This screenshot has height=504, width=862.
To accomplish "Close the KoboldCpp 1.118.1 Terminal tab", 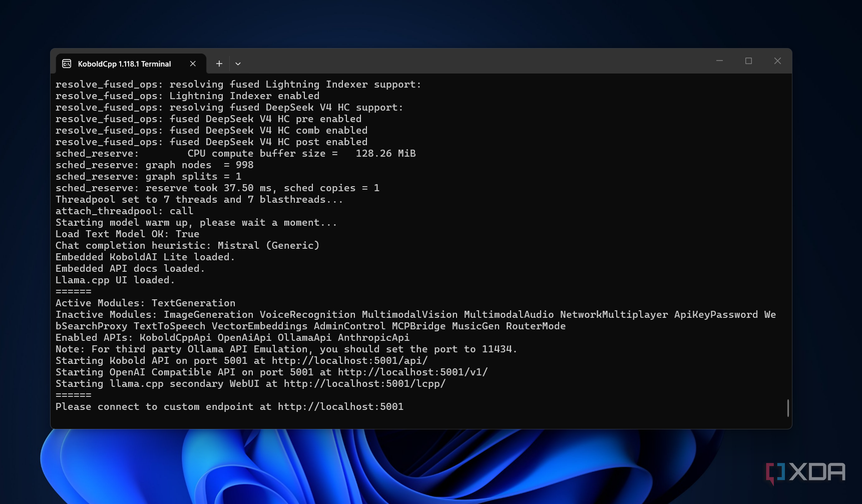I will [x=193, y=64].
